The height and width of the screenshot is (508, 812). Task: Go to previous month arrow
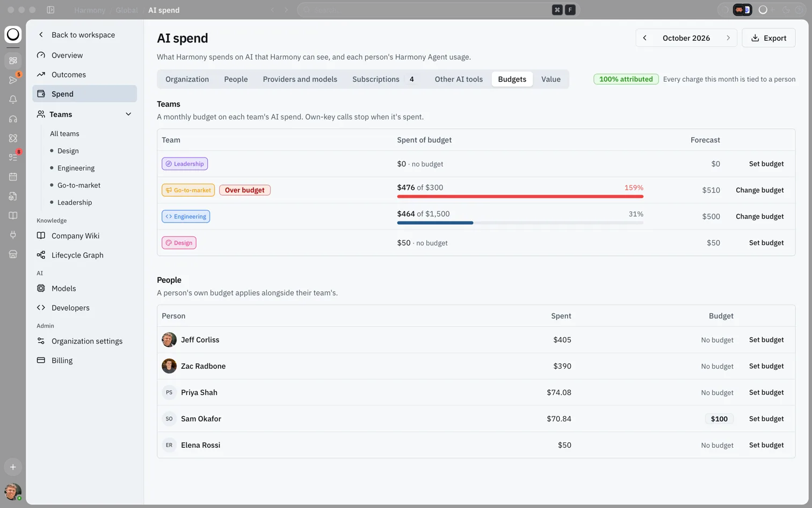(644, 38)
